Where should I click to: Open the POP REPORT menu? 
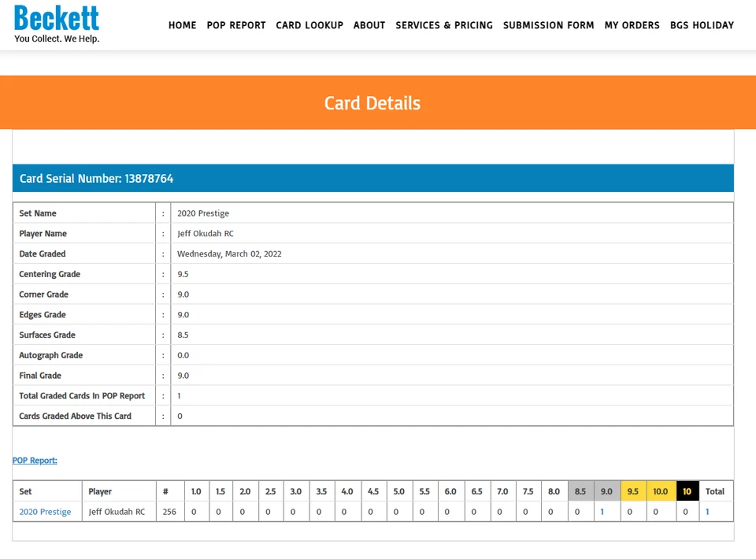tap(236, 25)
